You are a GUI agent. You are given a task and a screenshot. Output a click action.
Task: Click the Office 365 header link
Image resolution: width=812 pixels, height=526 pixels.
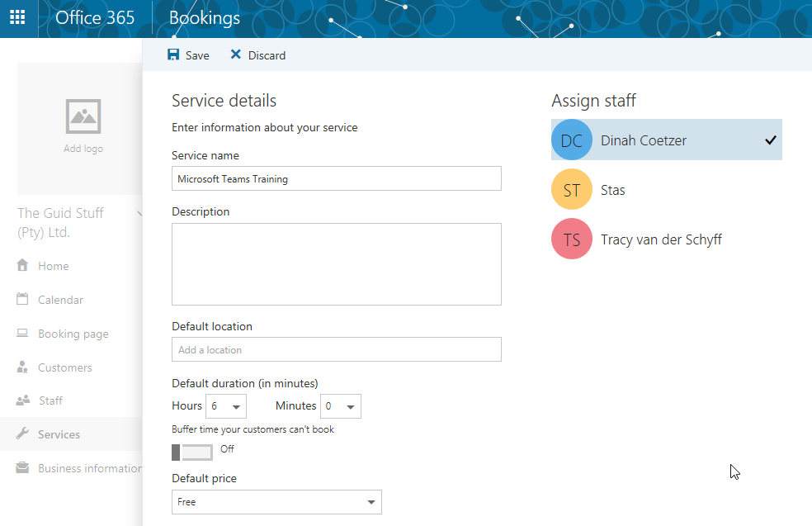tap(95, 18)
